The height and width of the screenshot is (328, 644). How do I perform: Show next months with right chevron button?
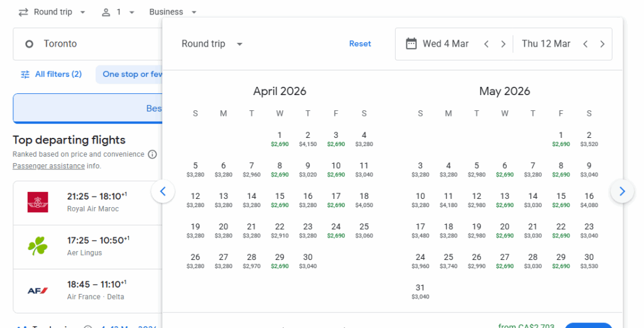tap(622, 191)
